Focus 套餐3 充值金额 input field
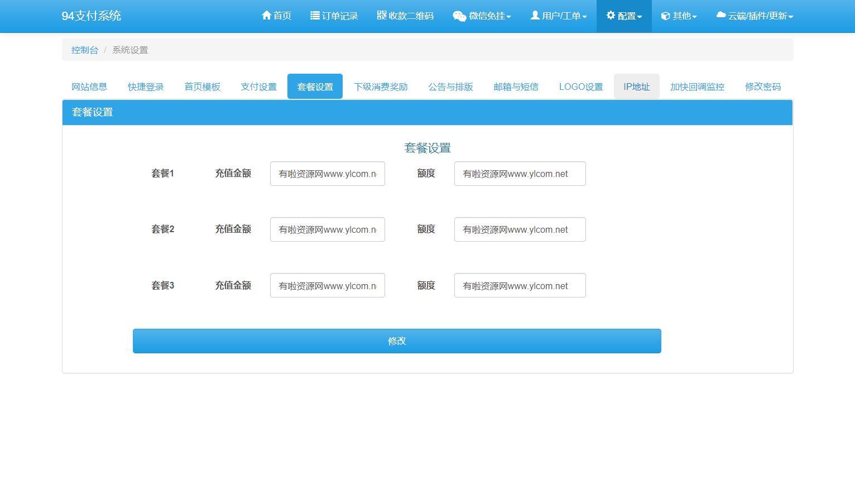Screen dimensions: 855x504 328,285
